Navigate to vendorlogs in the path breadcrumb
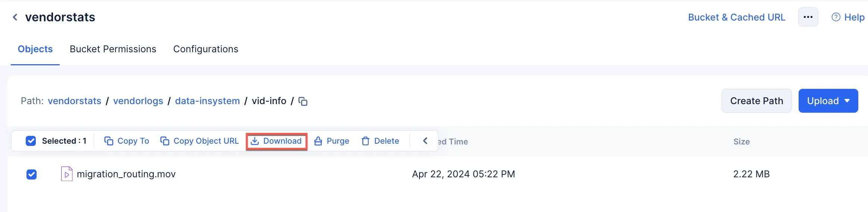The height and width of the screenshot is (212, 868). tap(138, 101)
